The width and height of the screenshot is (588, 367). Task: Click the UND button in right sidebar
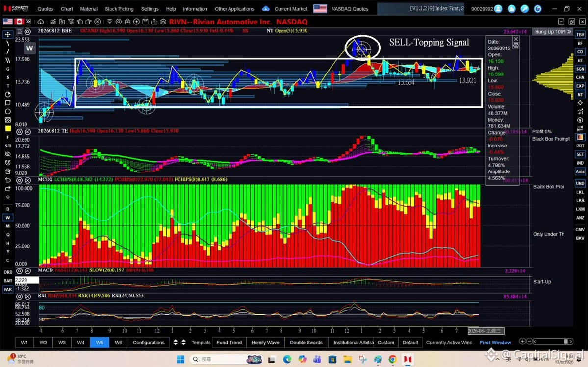(x=580, y=183)
